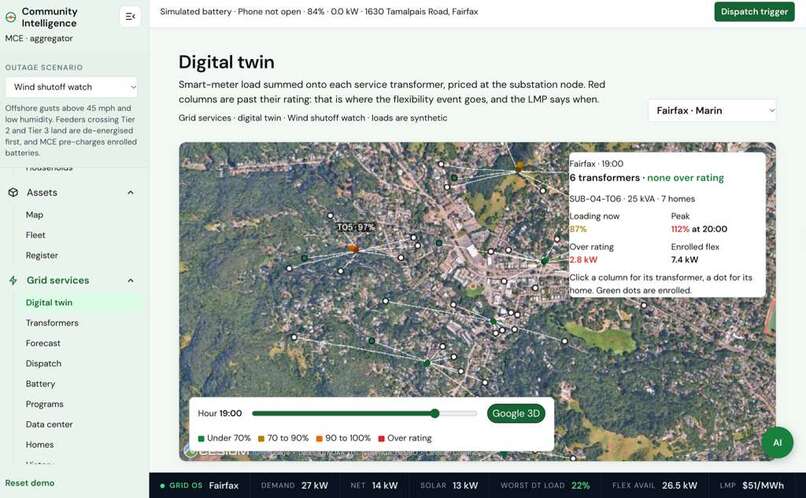Click the SUB-04-T06 · 25 kVA · 7 homes text
The width and height of the screenshot is (806, 498).
[x=632, y=199]
